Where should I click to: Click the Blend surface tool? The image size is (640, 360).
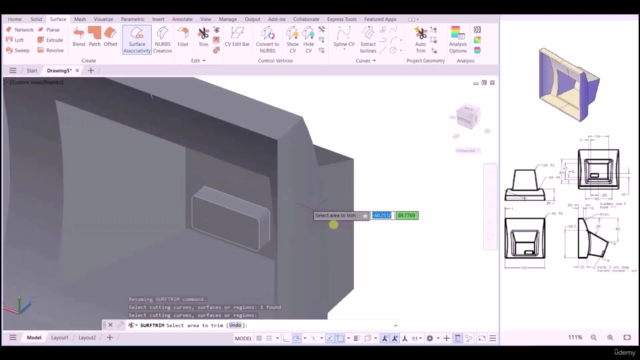[x=79, y=37]
